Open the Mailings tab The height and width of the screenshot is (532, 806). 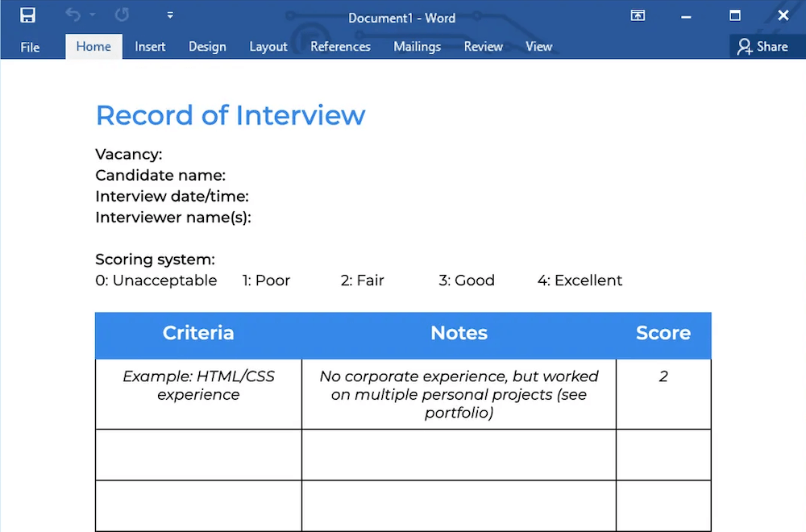pos(417,47)
